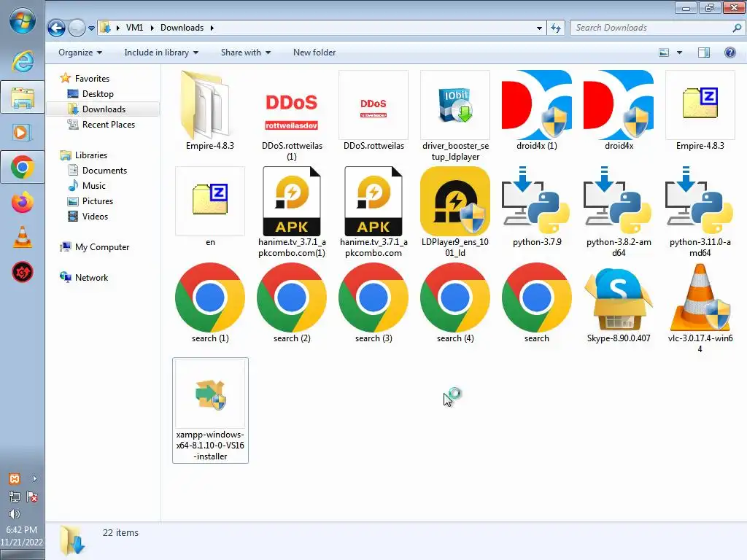Click the Forward navigation arrow
This screenshot has height=560, width=747.
(76, 28)
